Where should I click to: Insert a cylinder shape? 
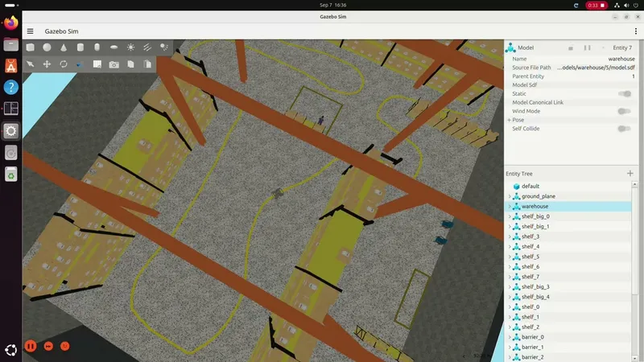(x=80, y=47)
